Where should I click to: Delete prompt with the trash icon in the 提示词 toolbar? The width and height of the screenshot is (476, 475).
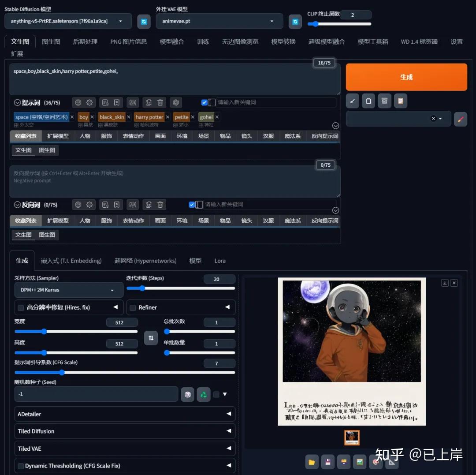(160, 103)
